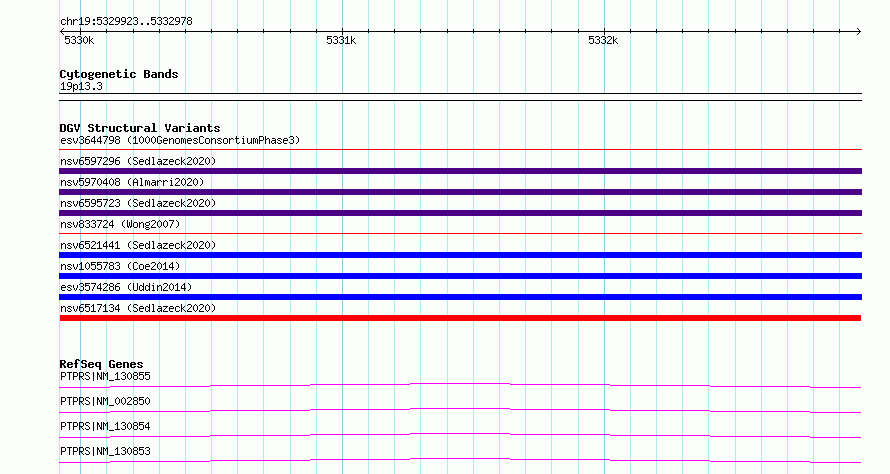Click the purple bar under nsv6597296
Screen dimensions: 890x474
click(460, 171)
